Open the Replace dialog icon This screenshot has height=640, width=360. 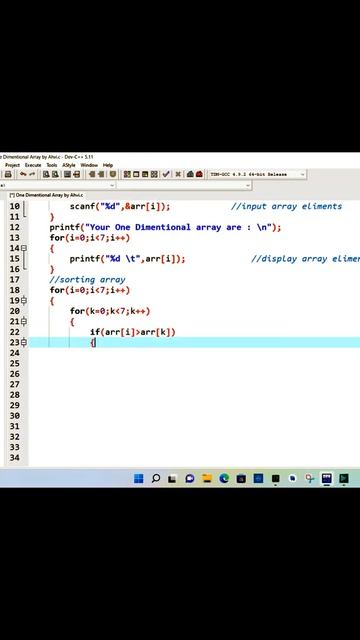[x=56, y=174]
